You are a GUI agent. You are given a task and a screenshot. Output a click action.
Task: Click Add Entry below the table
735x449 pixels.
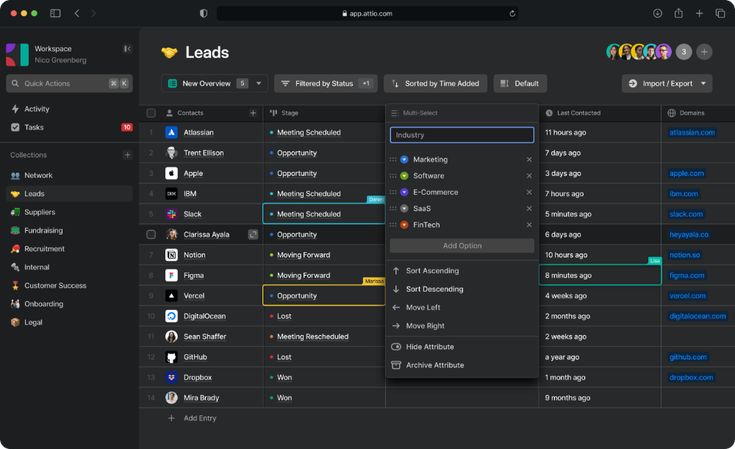pos(192,418)
